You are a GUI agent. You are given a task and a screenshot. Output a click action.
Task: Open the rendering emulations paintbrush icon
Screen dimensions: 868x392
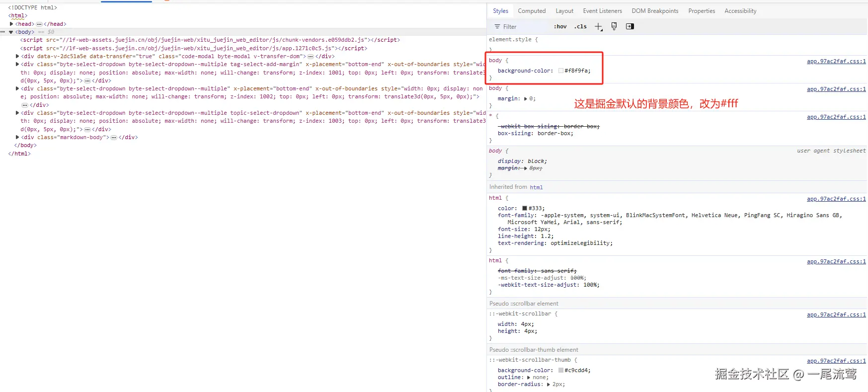pyautogui.click(x=614, y=26)
